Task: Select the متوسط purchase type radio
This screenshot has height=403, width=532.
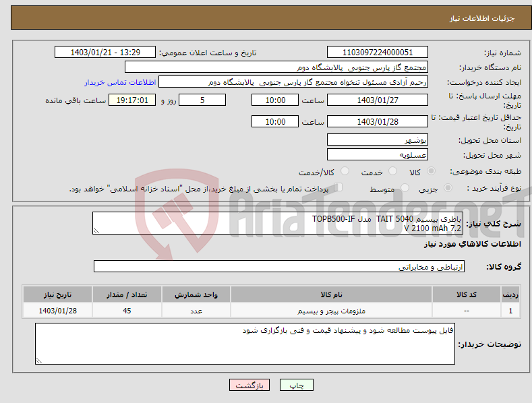Action: (x=405, y=187)
